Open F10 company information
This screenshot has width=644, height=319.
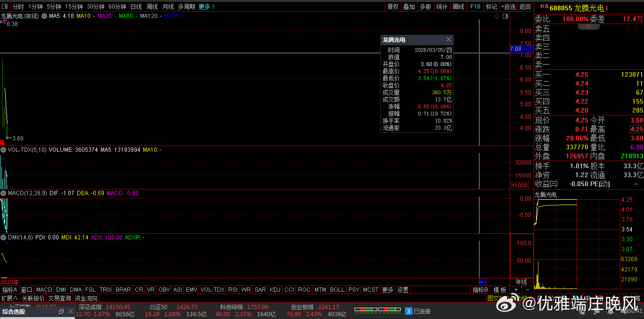[475, 7]
